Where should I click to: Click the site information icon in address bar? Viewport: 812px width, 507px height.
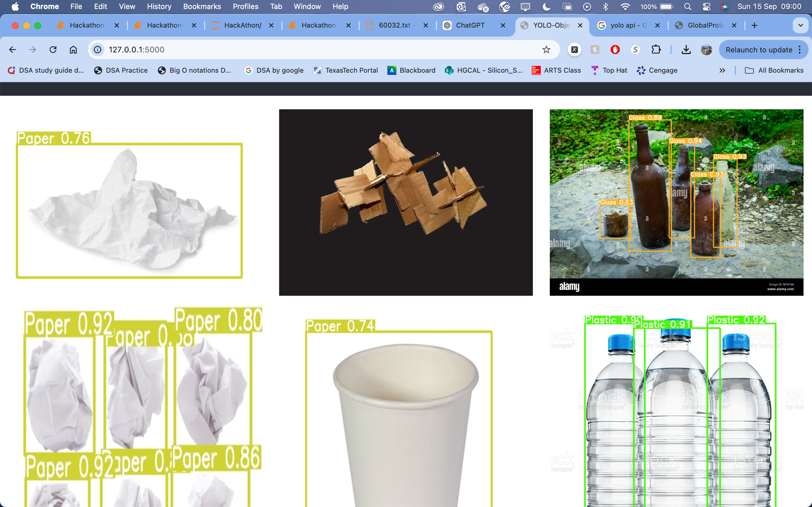coord(98,50)
